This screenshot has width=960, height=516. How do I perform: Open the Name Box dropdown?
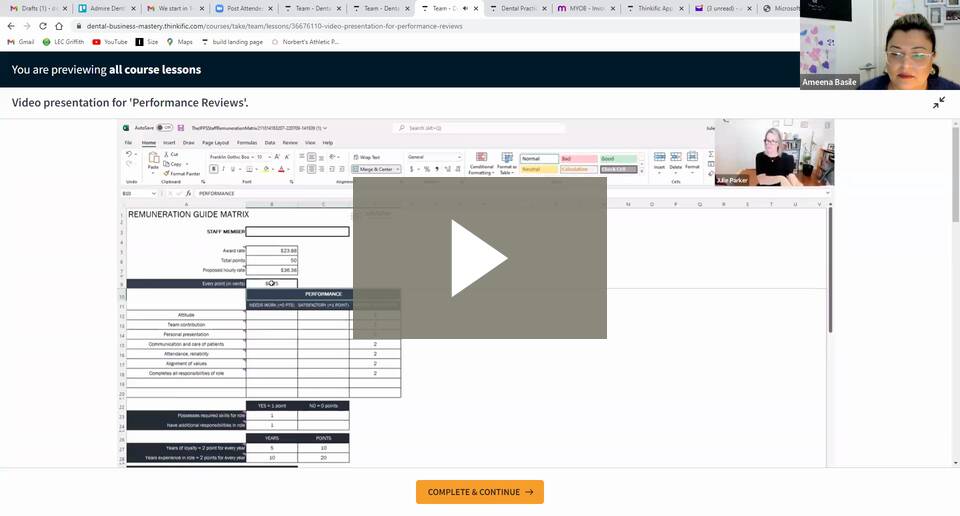154,193
